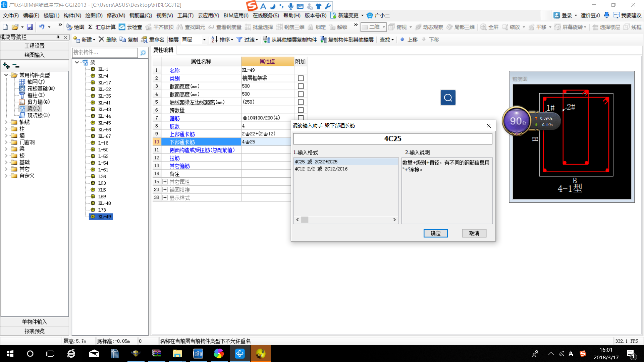Click 取消 in rebar input dialog

point(474,233)
